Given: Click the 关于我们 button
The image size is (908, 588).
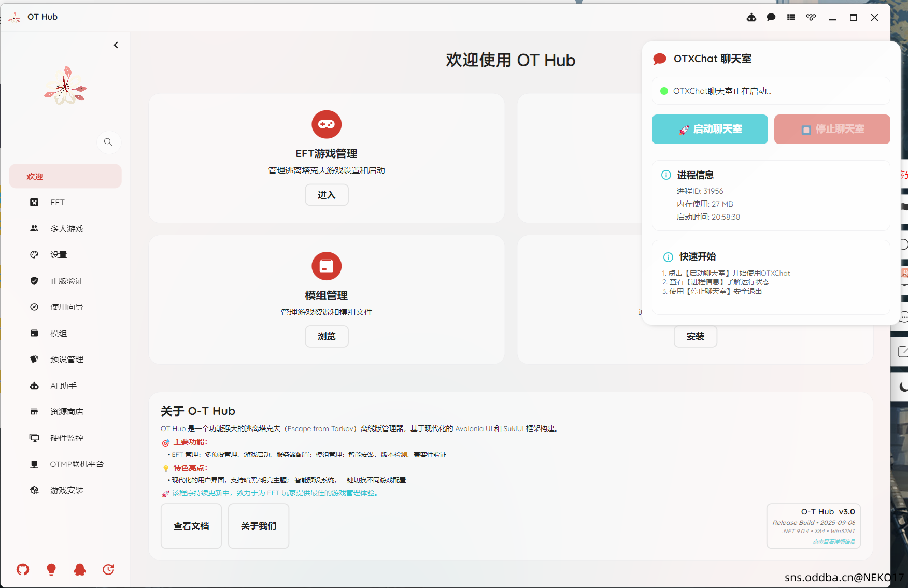Looking at the screenshot, I should point(259,526).
